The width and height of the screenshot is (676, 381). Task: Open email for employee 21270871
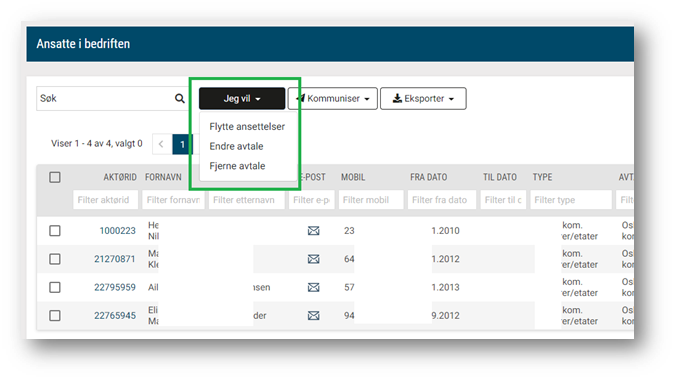313,259
